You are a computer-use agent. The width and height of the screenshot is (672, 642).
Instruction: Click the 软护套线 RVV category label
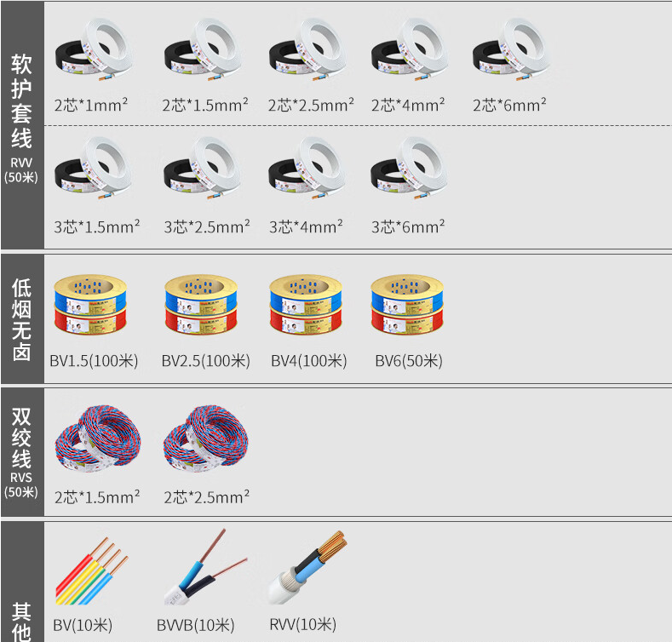[22, 118]
